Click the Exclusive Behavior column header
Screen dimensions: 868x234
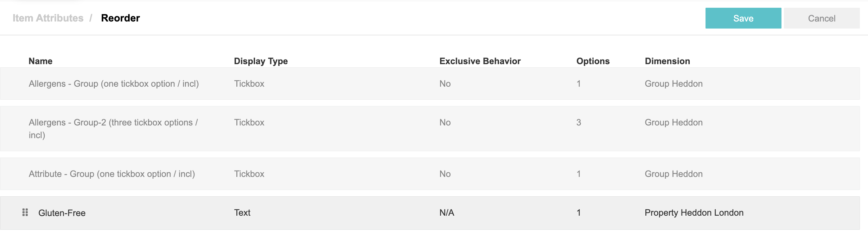pyautogui.click(x=480, y=61)
